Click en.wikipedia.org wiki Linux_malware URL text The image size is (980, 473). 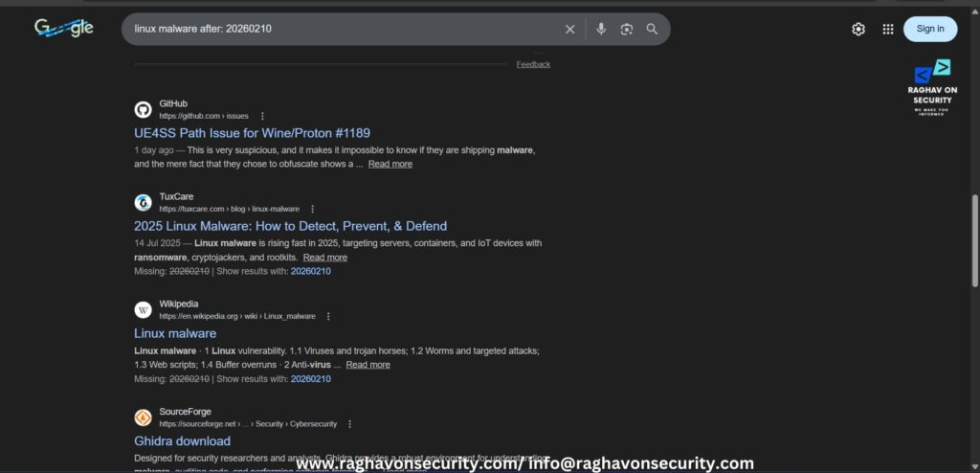(237, 317)
